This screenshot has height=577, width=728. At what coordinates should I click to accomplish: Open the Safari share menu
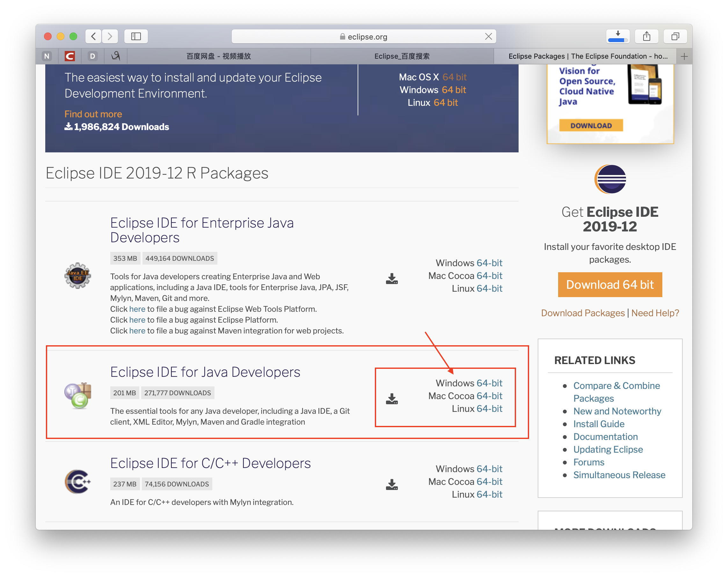646,36
